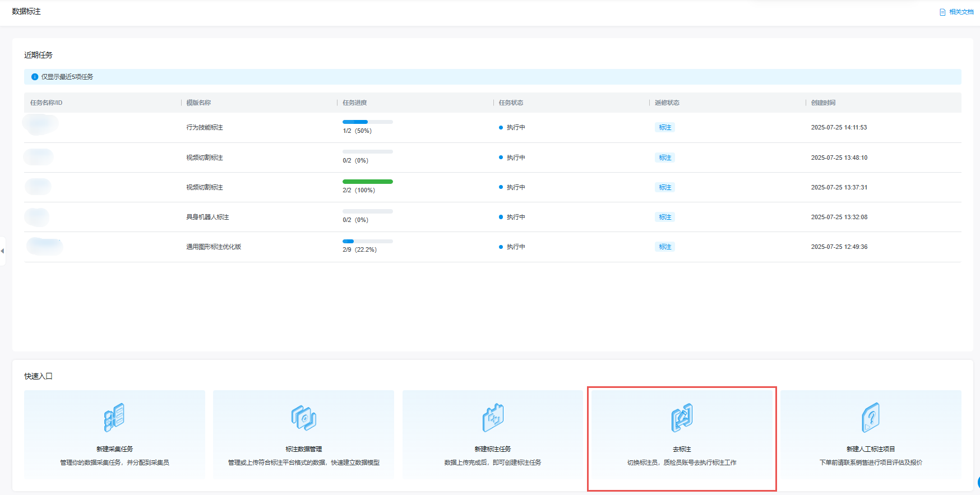Click the 切换标注员 description under 去标注
The height and width of the screenshot is (495, 980).
(x=682, y=462)
